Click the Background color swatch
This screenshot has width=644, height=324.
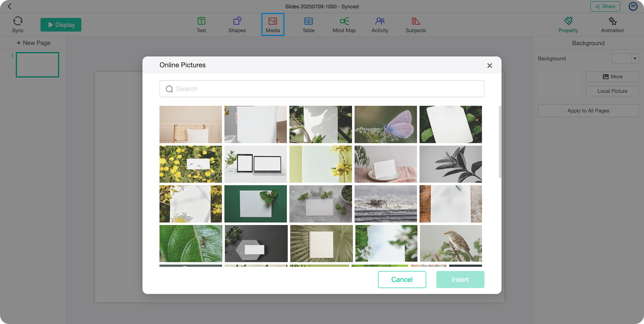click(x=621, y=59)
